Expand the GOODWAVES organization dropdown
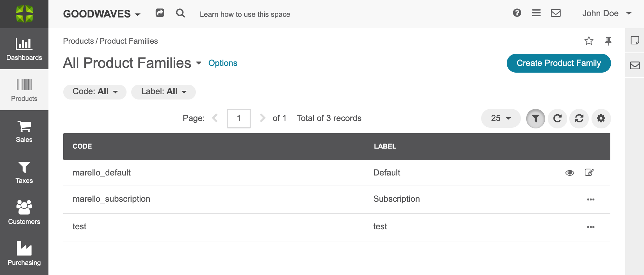Image resolution: width=644 pixels, height=275 pixels. click(x=102, y=14)
